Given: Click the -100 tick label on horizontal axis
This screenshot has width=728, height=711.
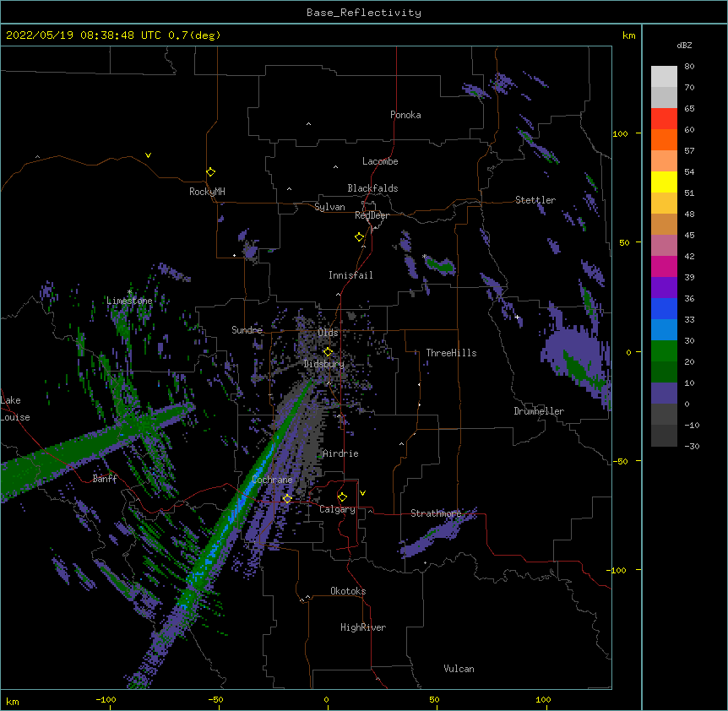Looking at the screenshot, I should pyautogui.click(x=106, y=699).
